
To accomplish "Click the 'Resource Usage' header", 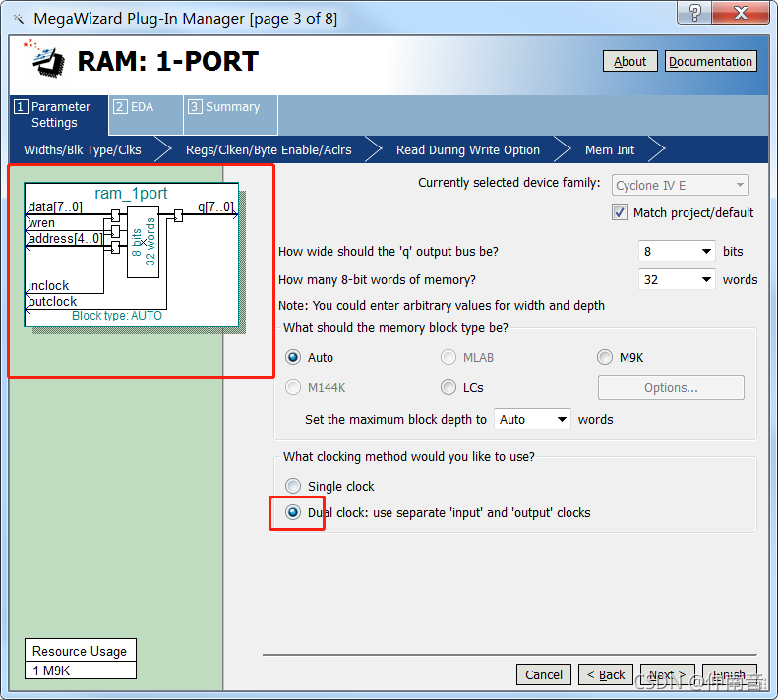I will click(x=81, y=651).
